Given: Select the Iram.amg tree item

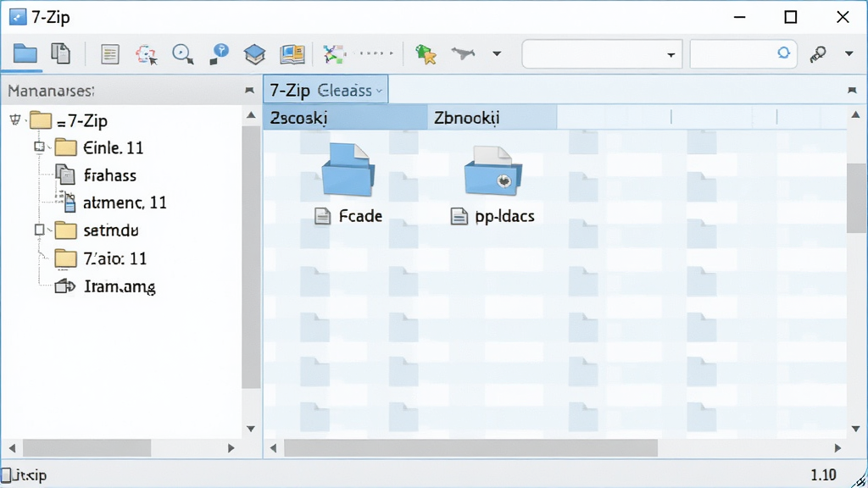Looking at the screenshot, I should pos(105,286).
